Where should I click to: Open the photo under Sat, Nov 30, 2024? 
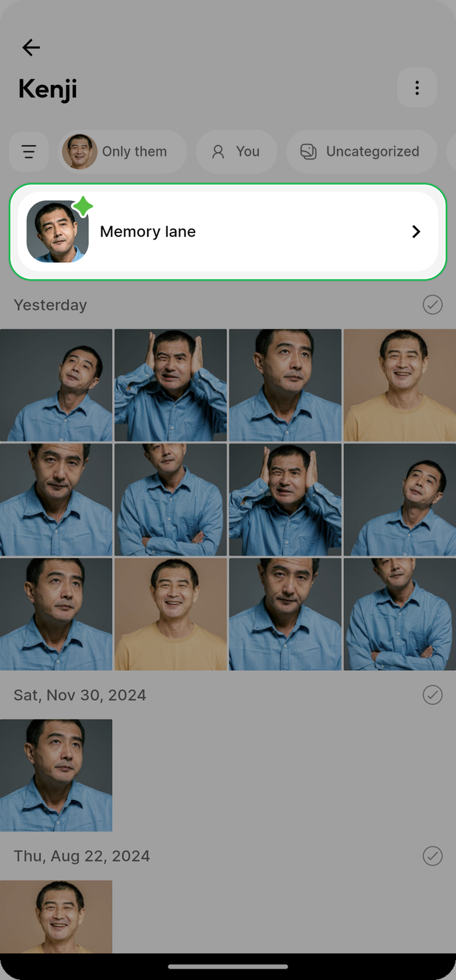click(x=56, y=775)
